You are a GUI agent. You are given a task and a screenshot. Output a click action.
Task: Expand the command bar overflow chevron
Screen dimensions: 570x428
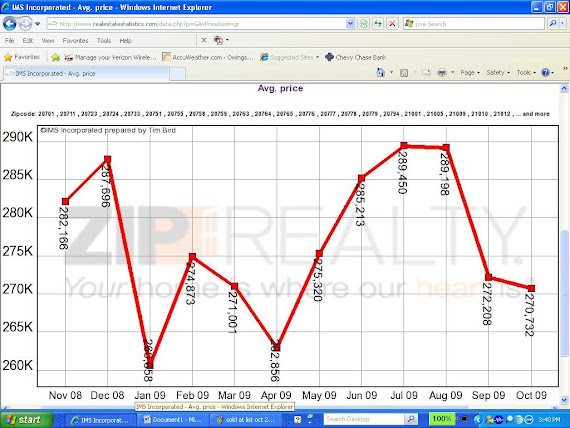click(565, 68)
